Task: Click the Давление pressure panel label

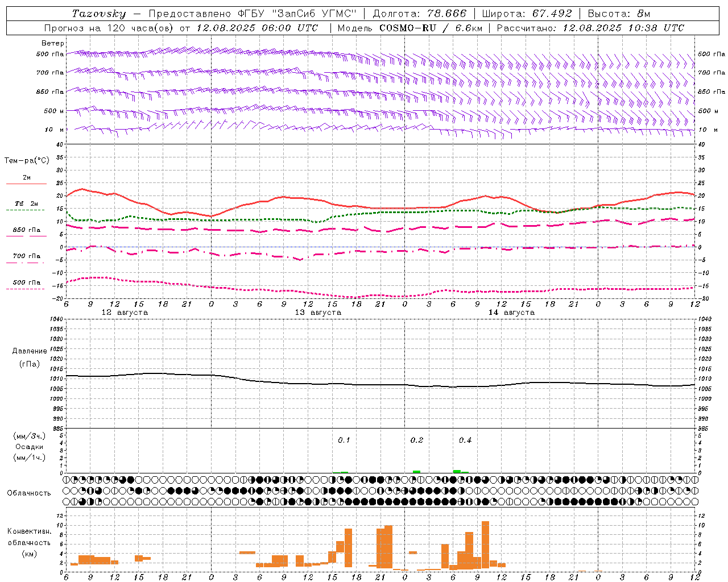Action: click(x=30, y=351)
